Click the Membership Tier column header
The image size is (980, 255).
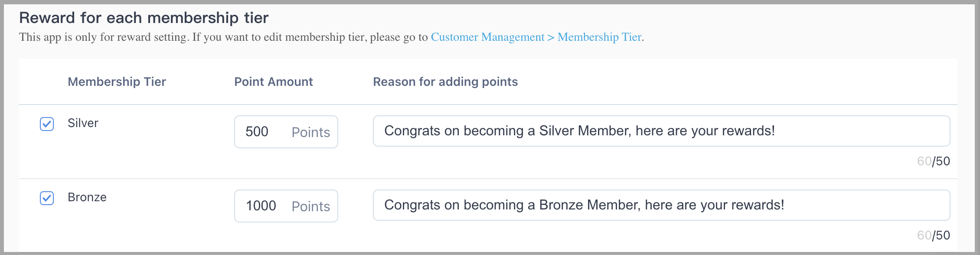pyautogui.click(x=117, y=82)
